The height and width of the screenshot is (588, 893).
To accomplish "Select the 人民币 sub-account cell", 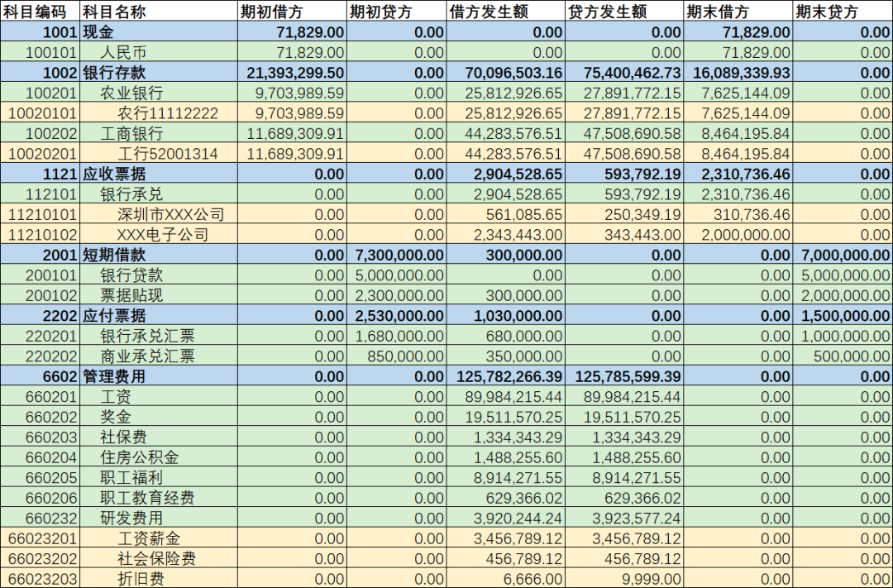I will coord(158,52).
